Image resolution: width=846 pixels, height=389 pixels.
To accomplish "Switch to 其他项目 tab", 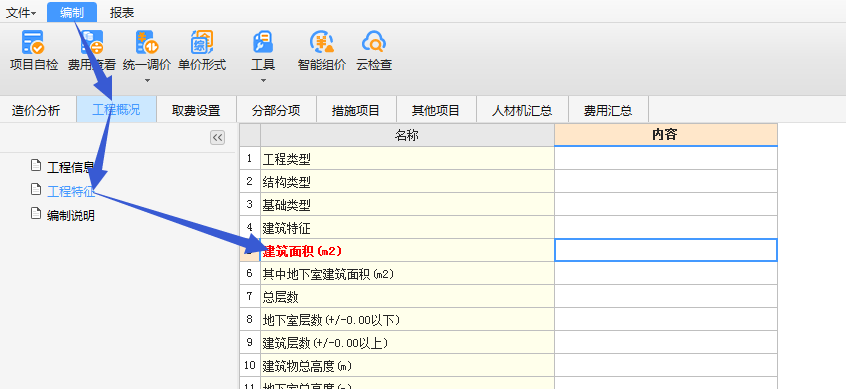I will click(436, 111).
